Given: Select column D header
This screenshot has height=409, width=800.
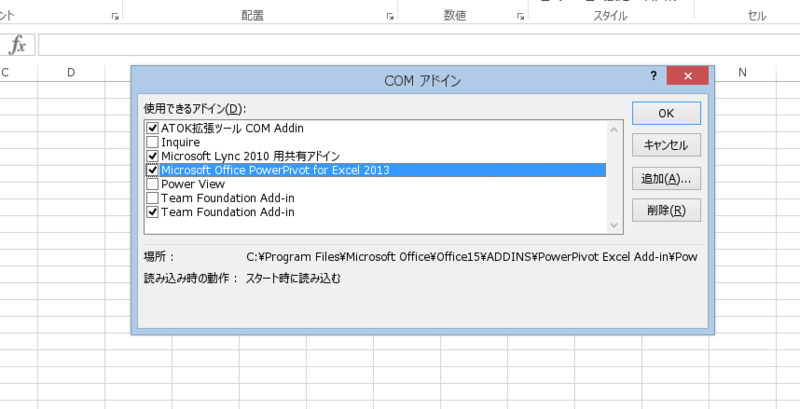Looking at the screenshot, I should pyautogui.click(x=71, y=73).
